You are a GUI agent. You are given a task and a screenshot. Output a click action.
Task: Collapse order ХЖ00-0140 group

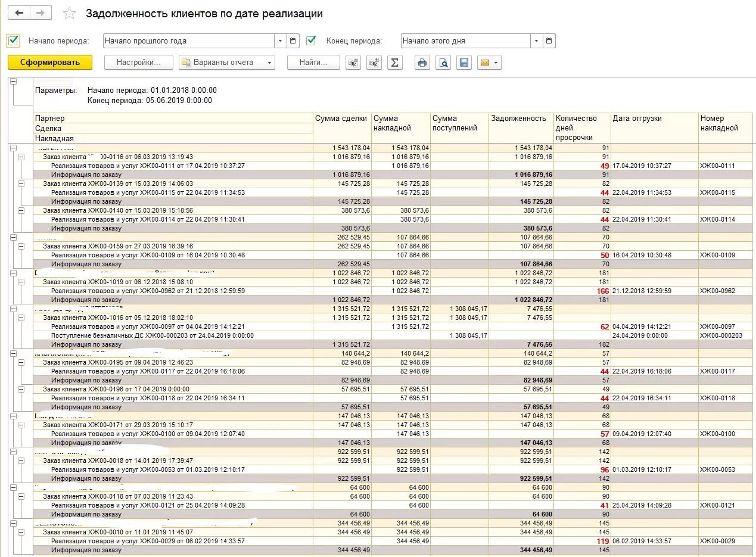click(21, 210)
